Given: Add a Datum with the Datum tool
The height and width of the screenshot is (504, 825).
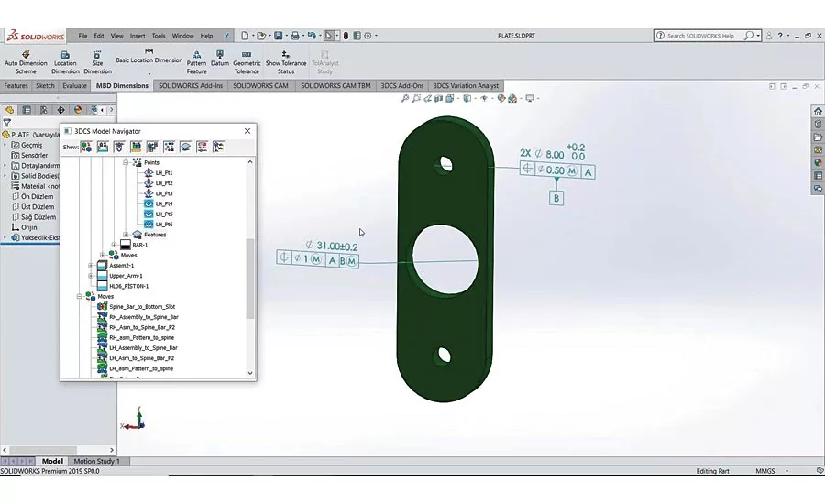Looking at the screenshot, I should coord(220,59).
